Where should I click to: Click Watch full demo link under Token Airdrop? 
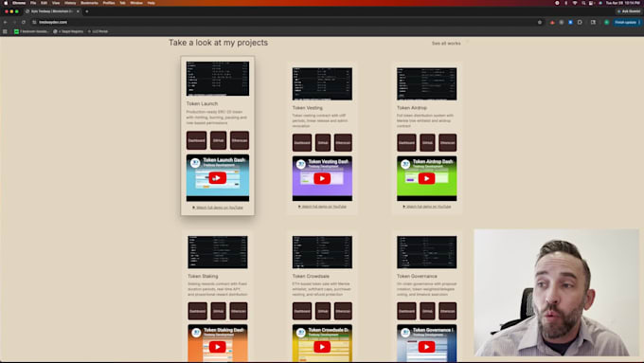pos(427,207)
